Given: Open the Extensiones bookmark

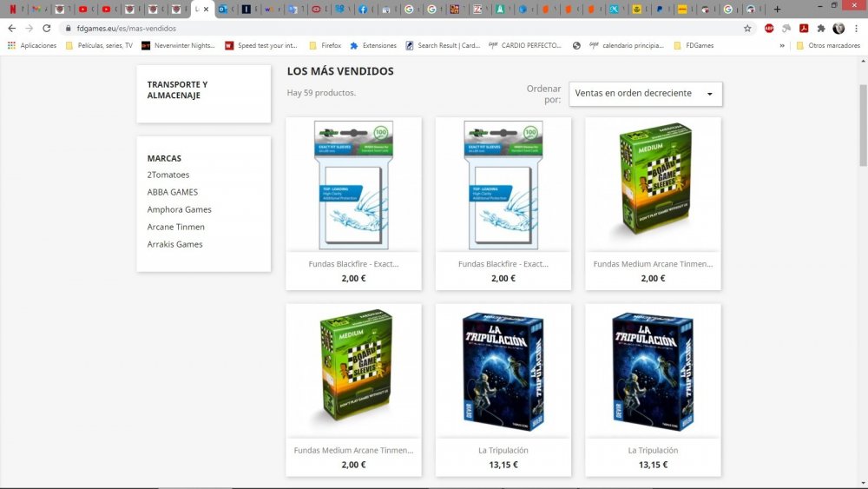Looking at the screenshot, I should 373,45.
